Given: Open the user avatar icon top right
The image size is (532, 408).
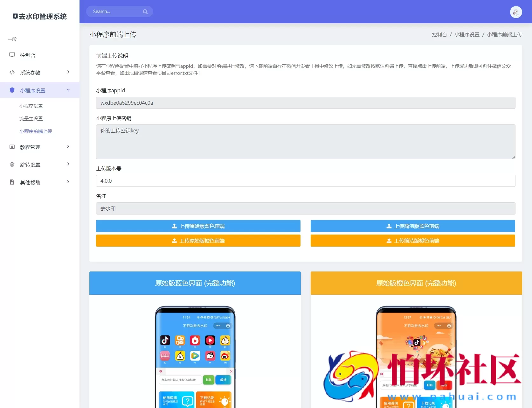Looking at the screenshot, I should click(x=516, y=12).
